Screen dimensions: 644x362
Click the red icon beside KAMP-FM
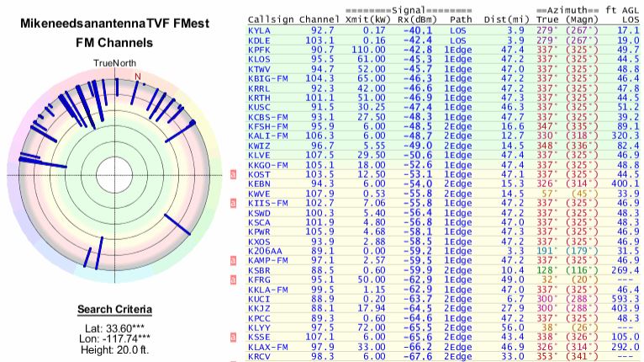235,263
